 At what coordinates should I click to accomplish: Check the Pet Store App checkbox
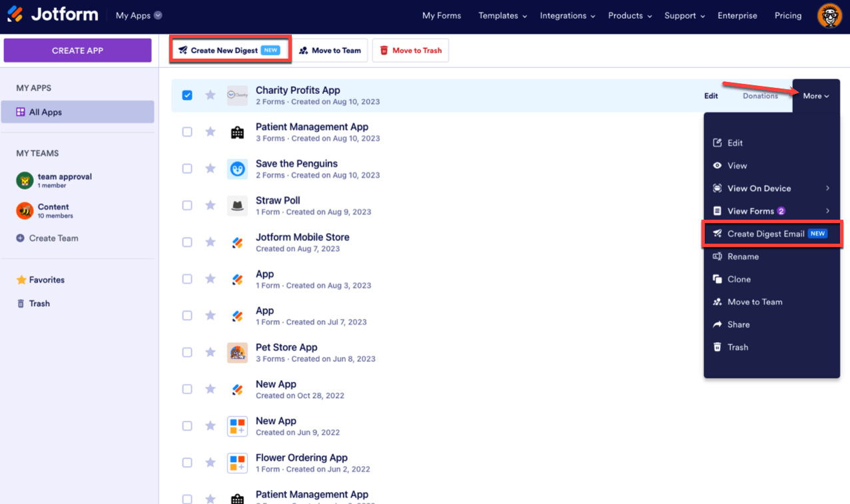click(x=187, y=352)
